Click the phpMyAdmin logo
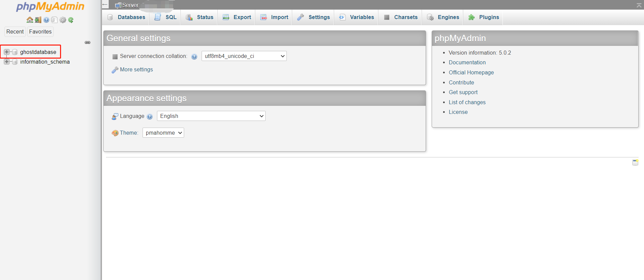This screenshot has width=644, height=280. (x=50, y=7)
